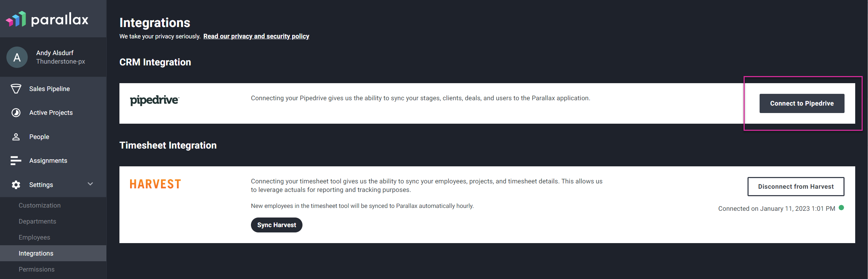Screen dimensions: 868x279
Task: Click the Active Projects pie icon
Action: (x=16, y=113)
